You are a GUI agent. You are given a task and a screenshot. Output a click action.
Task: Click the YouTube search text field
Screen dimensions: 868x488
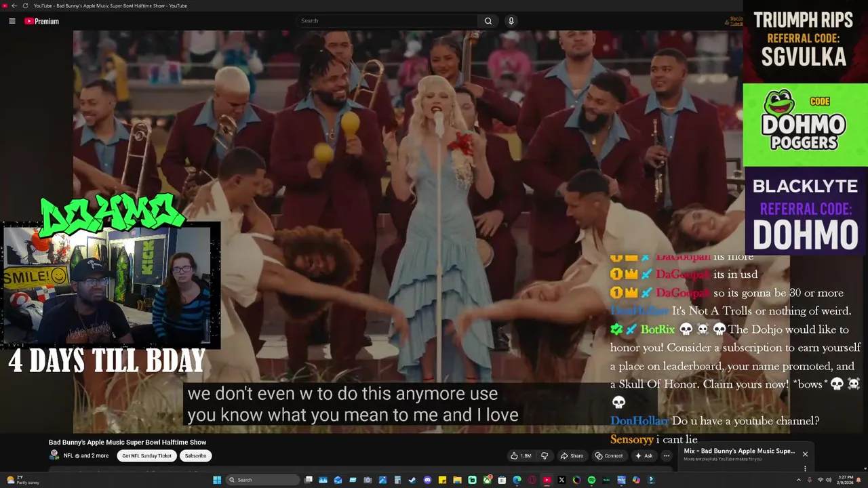pyautogui.click(x=387, y=21)
